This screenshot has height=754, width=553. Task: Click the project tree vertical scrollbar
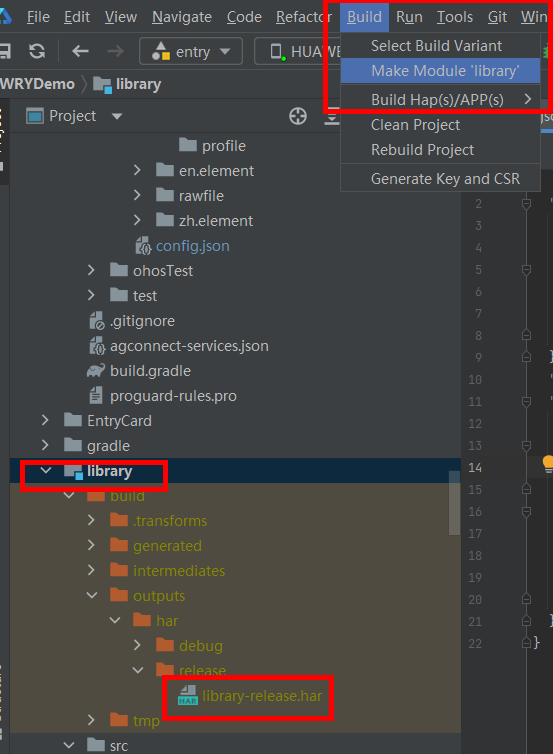(x=454, y=503)
